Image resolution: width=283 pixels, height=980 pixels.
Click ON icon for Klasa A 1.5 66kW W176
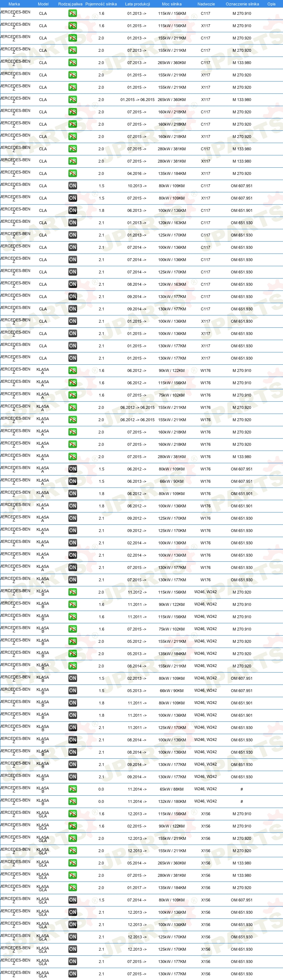click(x=73, y=481)
